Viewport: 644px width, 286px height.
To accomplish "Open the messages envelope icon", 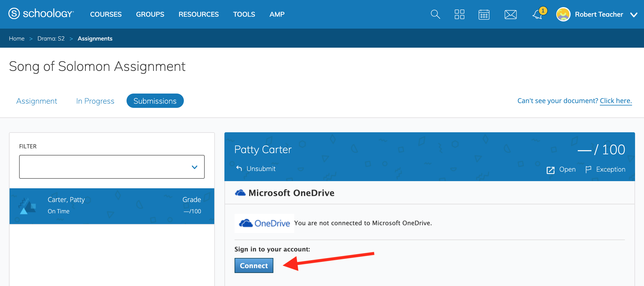I will (x=511, y=14).
